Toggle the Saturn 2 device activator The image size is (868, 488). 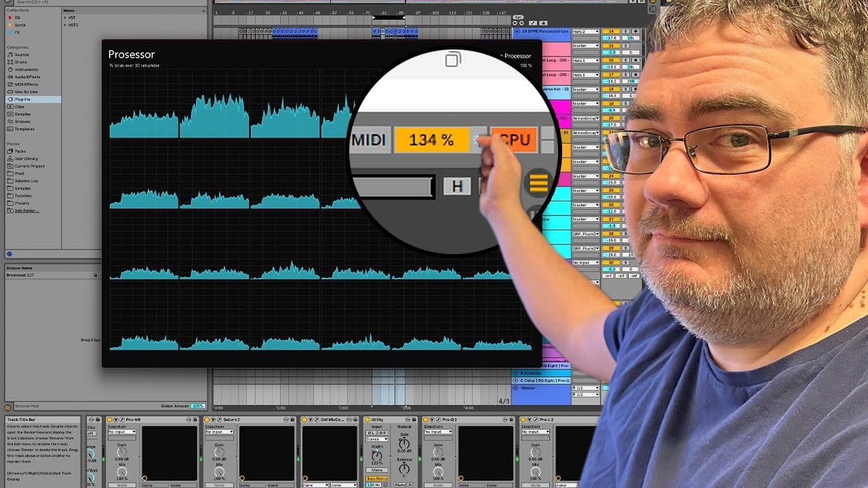tap(208, 420)
